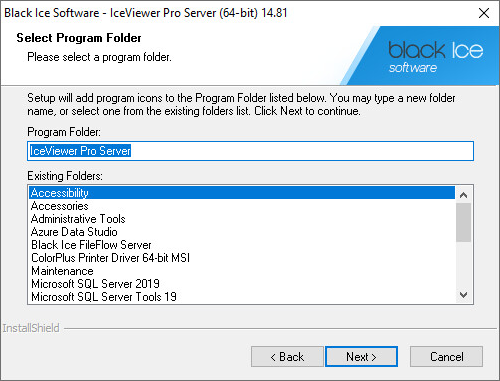Select Microsoft SQL Server 2019 folder
500x381 pixels.
[242, 284]
